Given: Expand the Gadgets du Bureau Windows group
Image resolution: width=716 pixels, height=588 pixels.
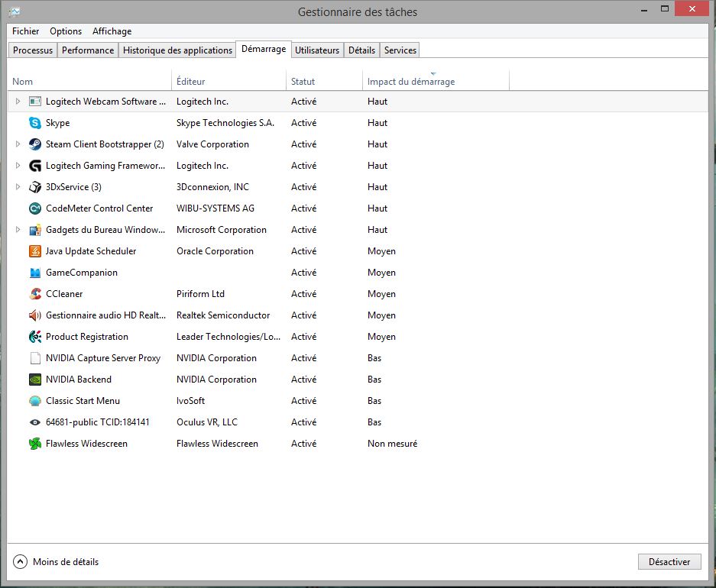Looking at the screenshot, I should click(x=18, y=230).
